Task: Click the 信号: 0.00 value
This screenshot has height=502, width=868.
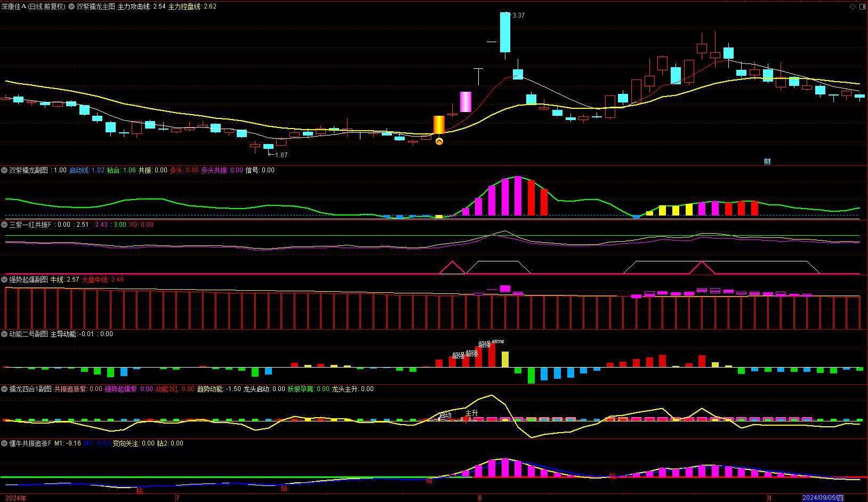Action: click(260, 170)
